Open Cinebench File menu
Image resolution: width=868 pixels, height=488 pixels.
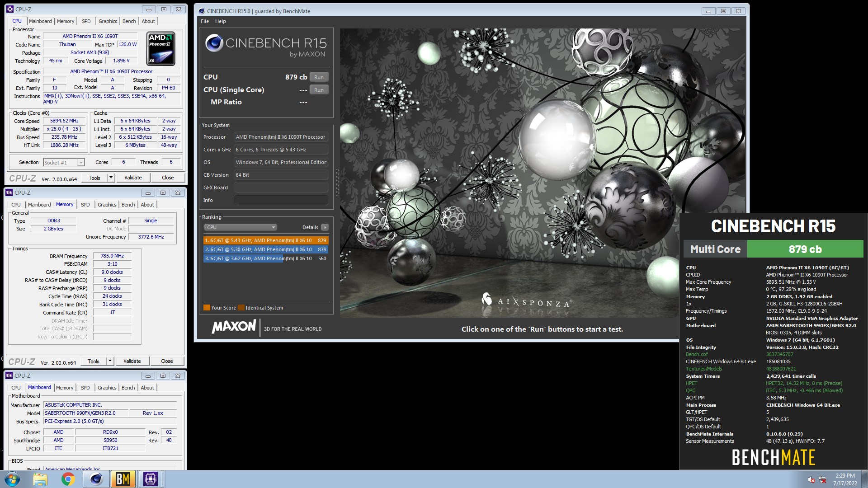[x=205, y=21]
